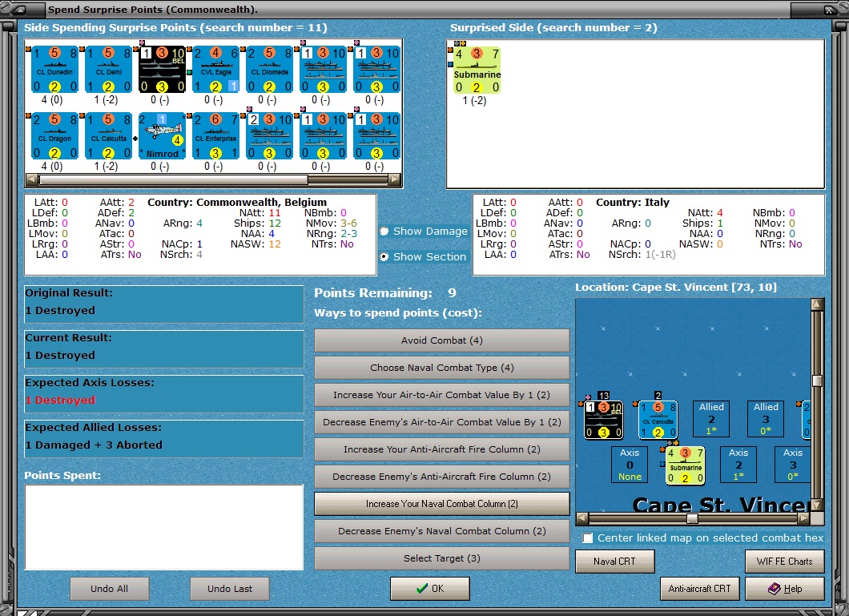The image size is (849, 616).
Task: Click down arrow of map vertical scrollbar
Action: coord(818,505)
